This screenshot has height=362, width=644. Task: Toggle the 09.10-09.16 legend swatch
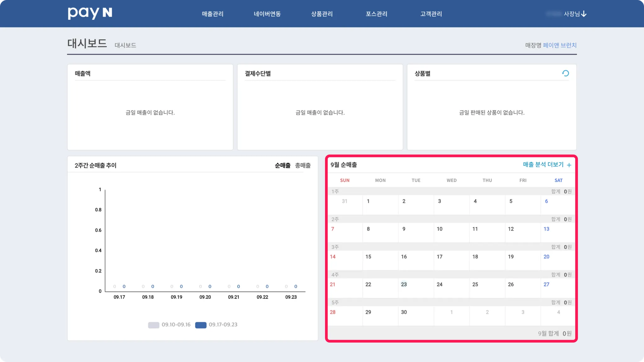[153, 325]
